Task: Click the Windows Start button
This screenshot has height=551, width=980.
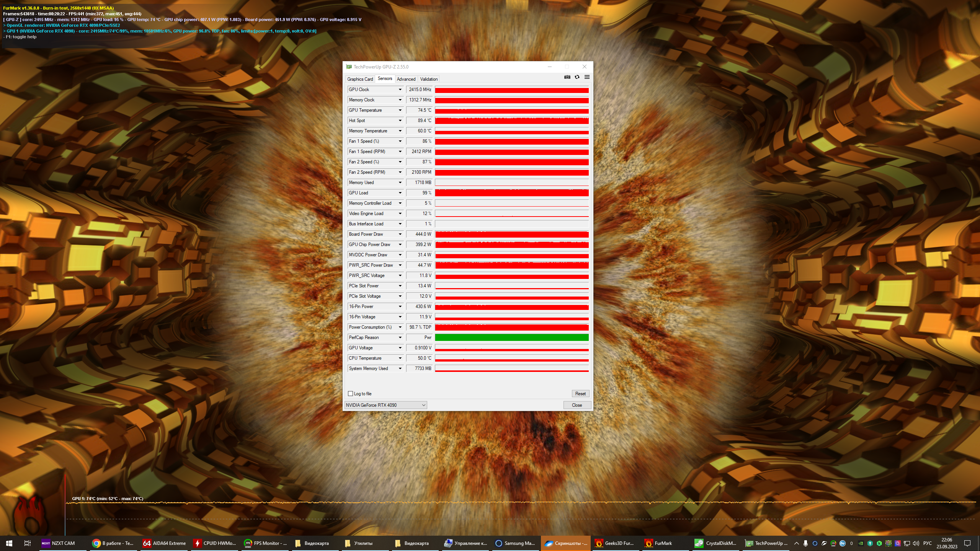Action: point(9,543)
